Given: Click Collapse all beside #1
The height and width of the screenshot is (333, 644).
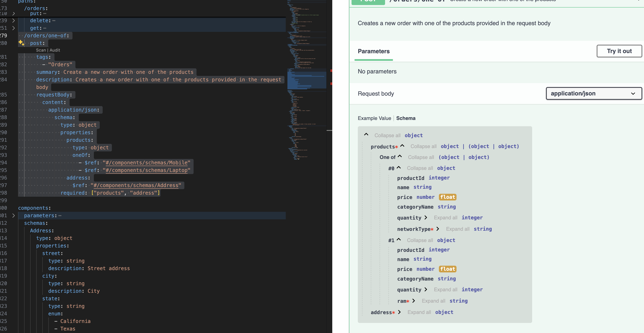Looking at the screenshot, I should tap(420, 240).
